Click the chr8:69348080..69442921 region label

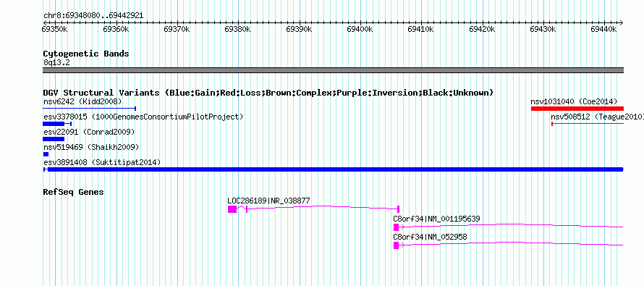click(x=93, y=16)
